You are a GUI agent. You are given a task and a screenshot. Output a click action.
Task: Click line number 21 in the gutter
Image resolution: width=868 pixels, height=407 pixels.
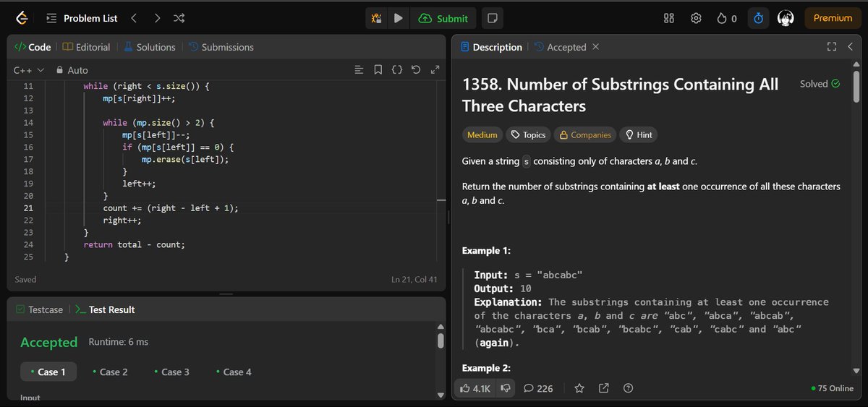pyautogui.click(x=28, y=208)
